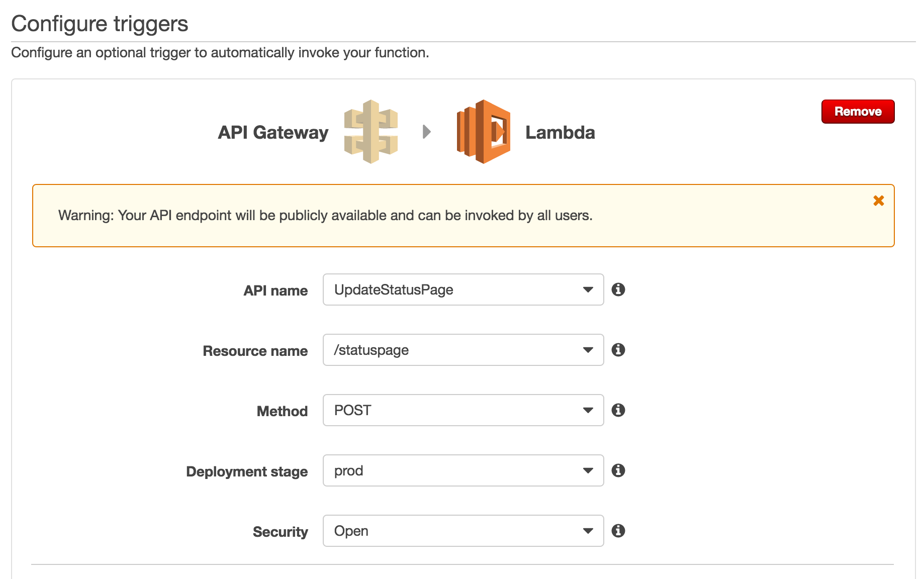
Task: Open the Security dropdown showing Open
Action: 464,531
